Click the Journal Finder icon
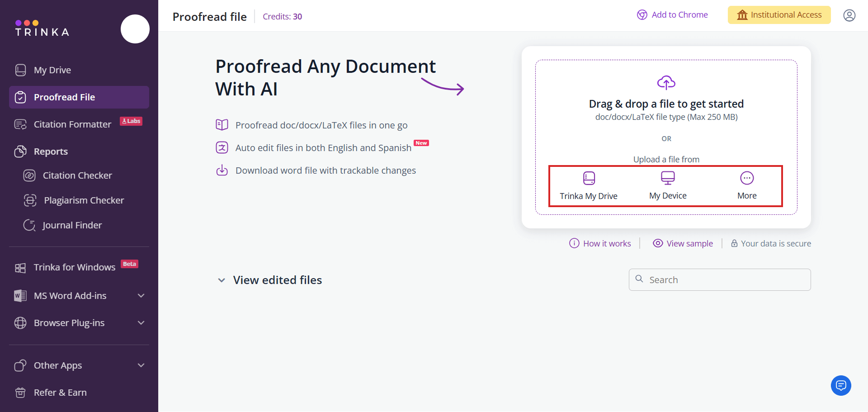The image size is (868, 412). pyautogui.click(x=29, y=225)
